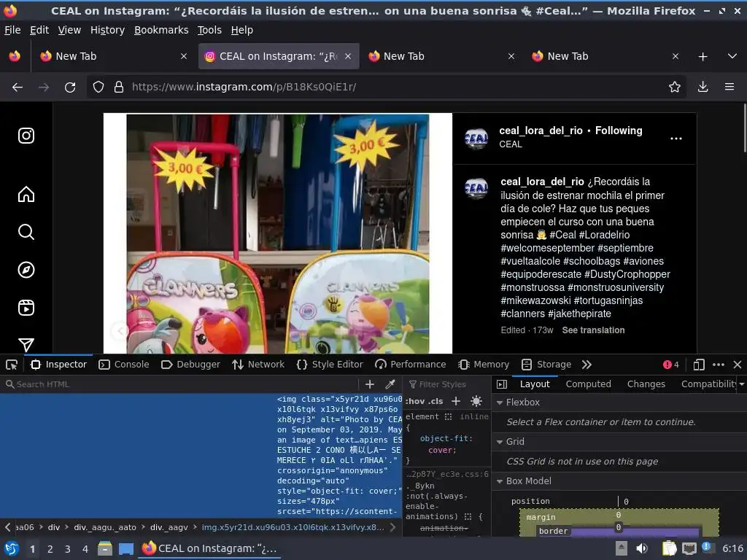Open Instagram Messages paper plane icon
The height and width of the screenshot is (560, 747).
click(26, 344)
